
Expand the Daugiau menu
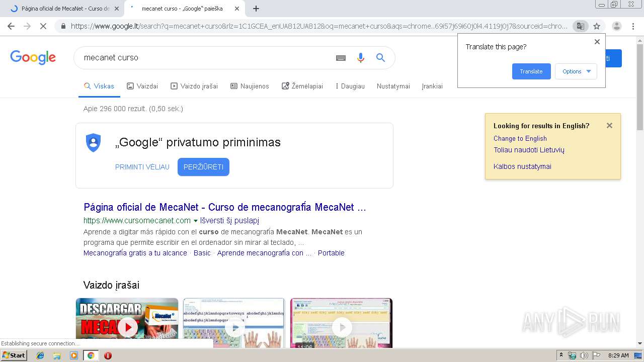click(x=350, y=86)
